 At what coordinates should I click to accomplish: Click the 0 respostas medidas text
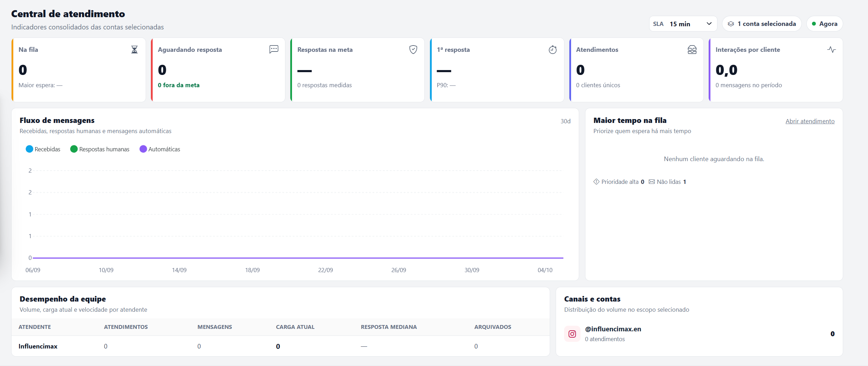[325, 85]
